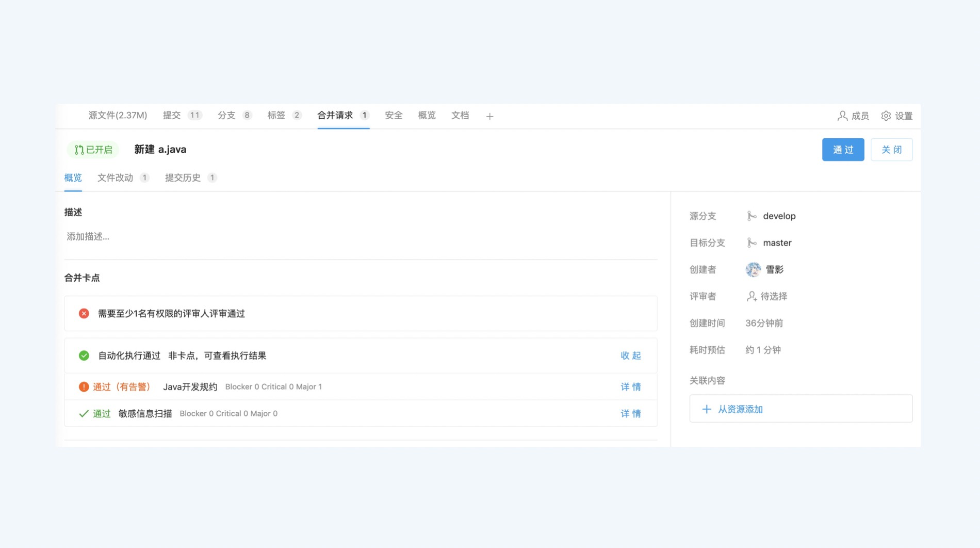Click the 约 1 分钟 time estimate value

pos(763,350)
